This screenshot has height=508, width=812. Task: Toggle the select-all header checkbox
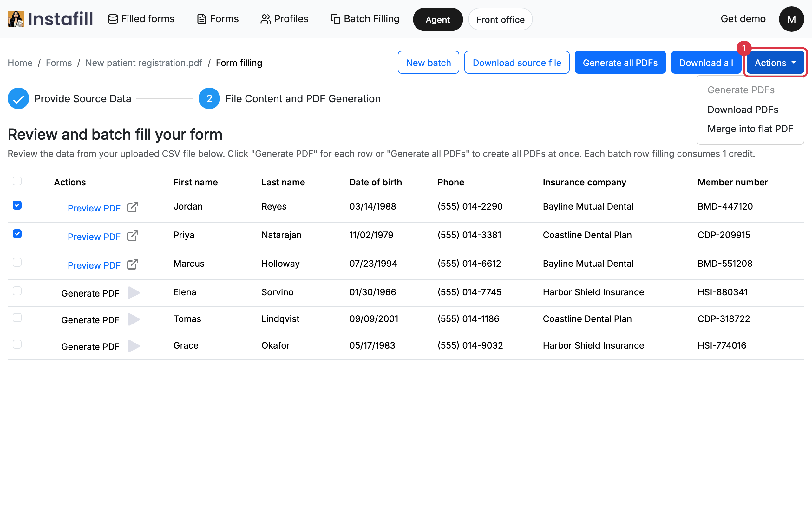17,181
